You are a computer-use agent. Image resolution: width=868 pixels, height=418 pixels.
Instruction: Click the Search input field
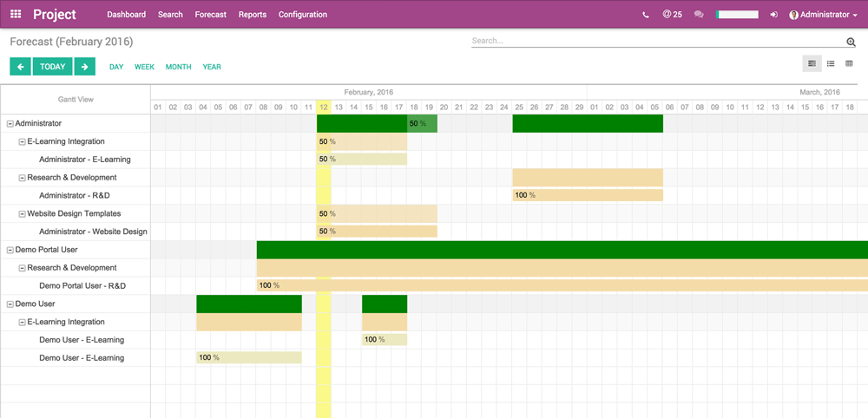tap(657, 41)
